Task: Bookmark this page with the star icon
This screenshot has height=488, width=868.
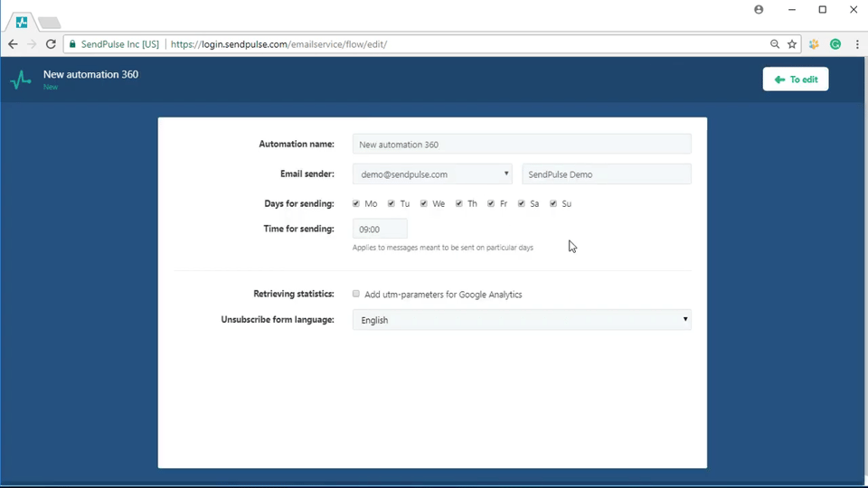Action: pos(792,44)
